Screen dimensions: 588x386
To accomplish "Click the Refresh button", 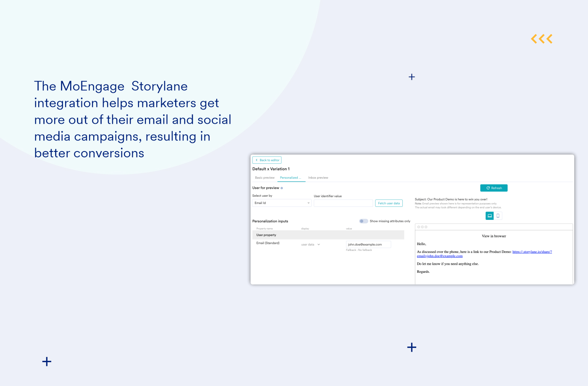I will 494,188.
